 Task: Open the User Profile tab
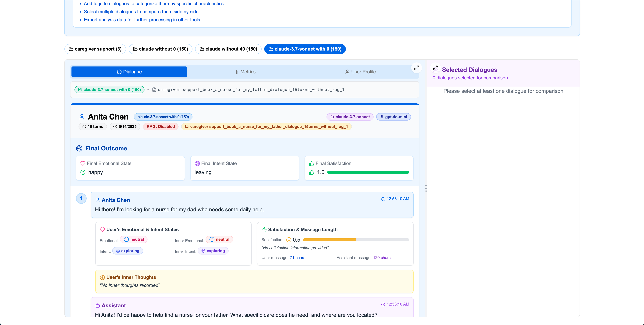click(360, 72)
